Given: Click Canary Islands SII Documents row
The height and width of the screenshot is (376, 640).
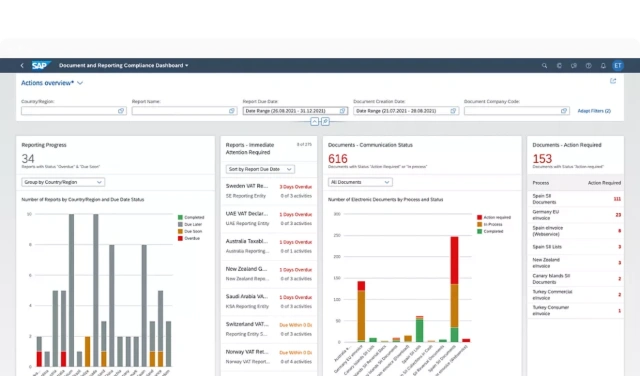Looking at the screenshot, I should pos(576,278).
